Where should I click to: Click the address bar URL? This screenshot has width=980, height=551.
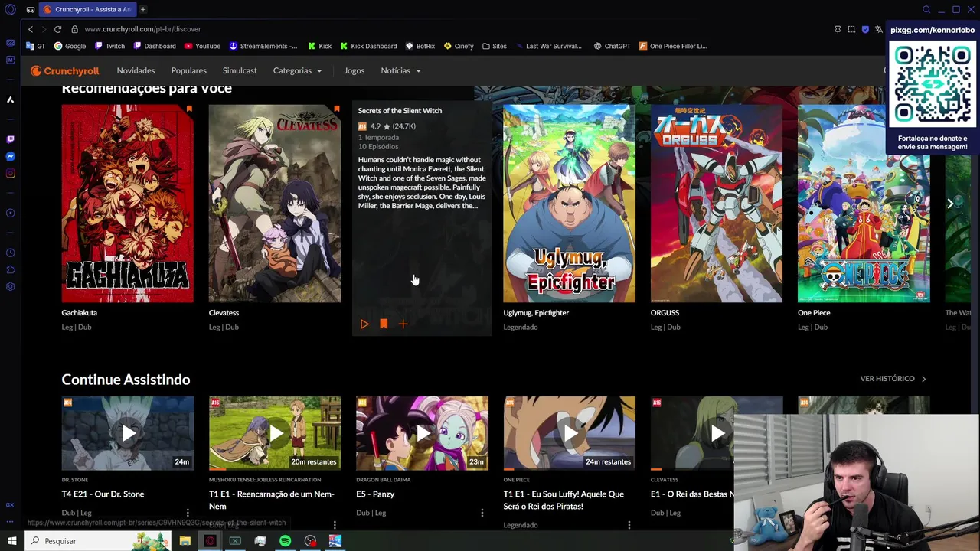[x=142, y=29]
